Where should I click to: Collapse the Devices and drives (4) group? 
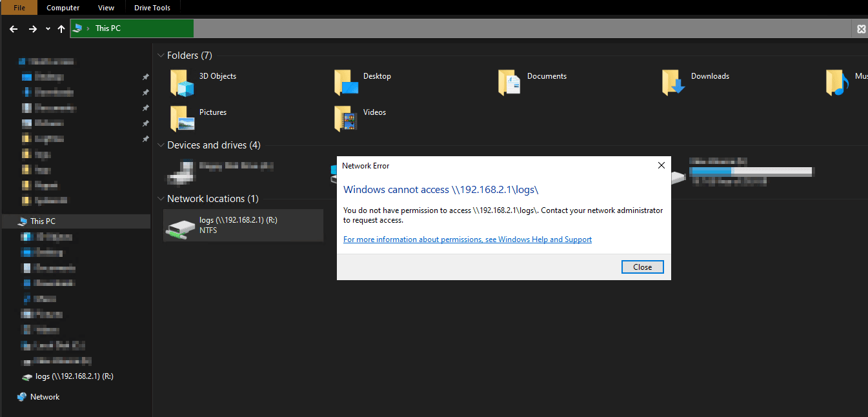pyautogui.click(x=161, y=145)
